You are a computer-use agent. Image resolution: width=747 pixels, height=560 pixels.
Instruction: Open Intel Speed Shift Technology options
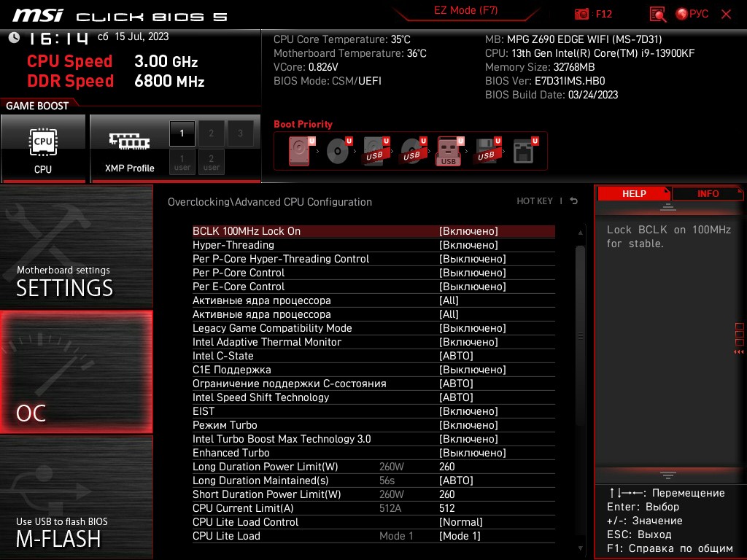click(373, 397)
